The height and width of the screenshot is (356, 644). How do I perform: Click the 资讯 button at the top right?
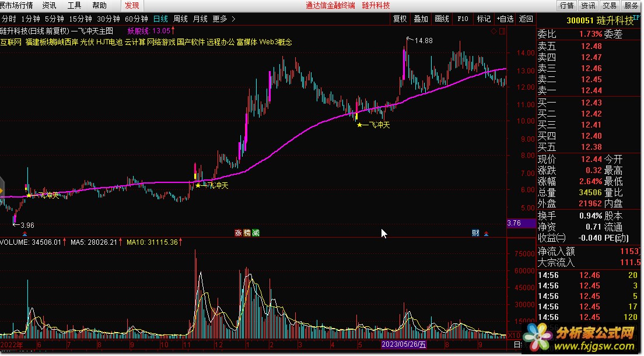tap(588, 5)
